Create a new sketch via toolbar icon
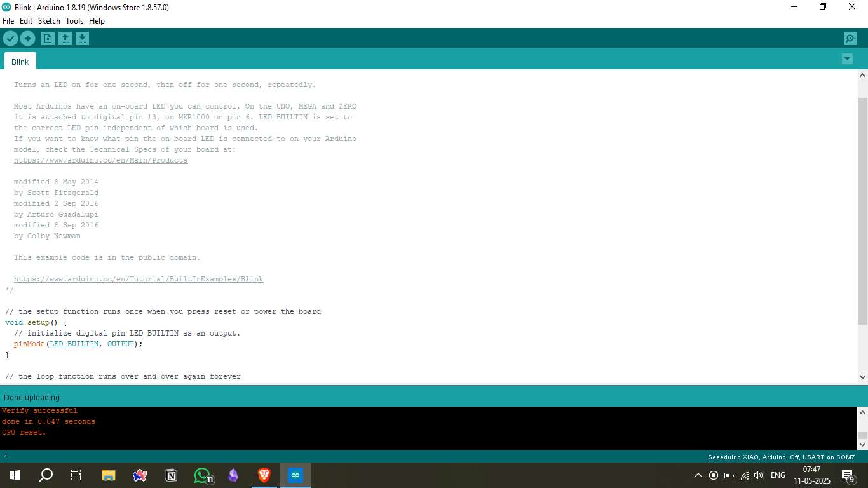 pos(48,39)
